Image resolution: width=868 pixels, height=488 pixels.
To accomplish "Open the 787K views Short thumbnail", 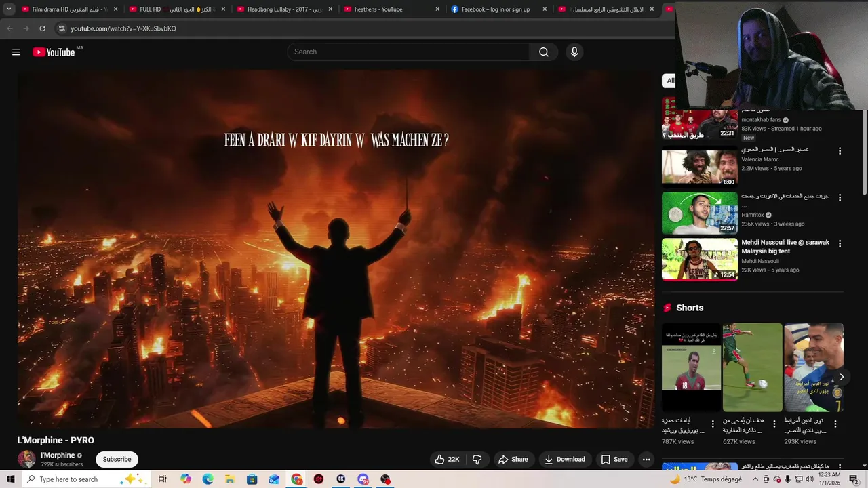I will pos(691,367).
